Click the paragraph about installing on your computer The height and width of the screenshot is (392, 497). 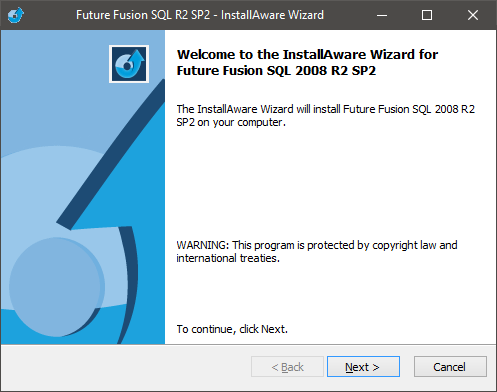point(326,116)
